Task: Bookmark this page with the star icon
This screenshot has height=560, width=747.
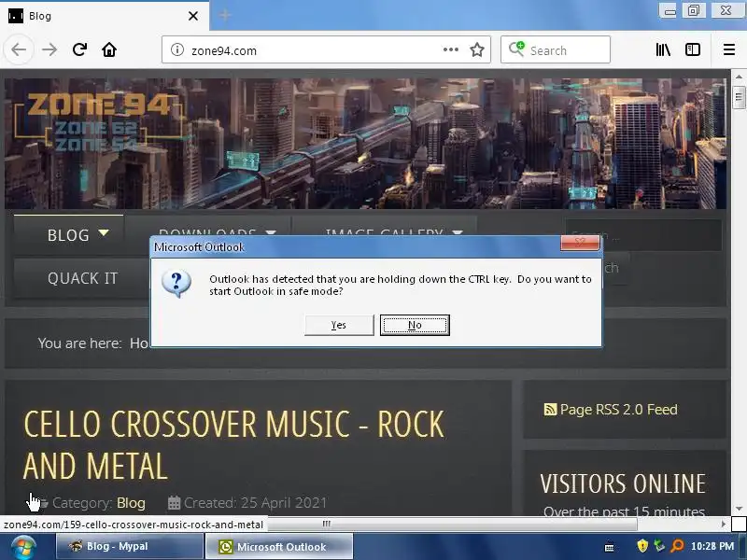Action: click(477, 49)
